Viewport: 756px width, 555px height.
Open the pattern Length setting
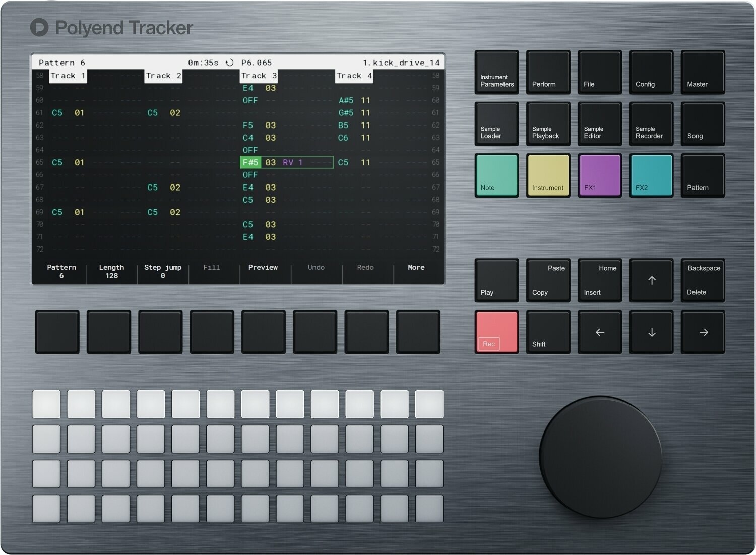coord(111,271)
